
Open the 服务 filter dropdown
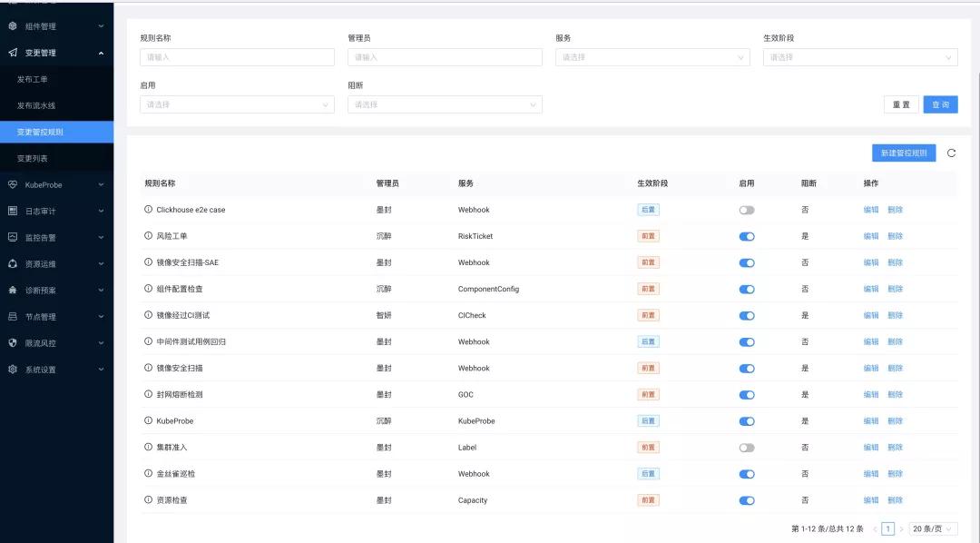pos(652,56)
